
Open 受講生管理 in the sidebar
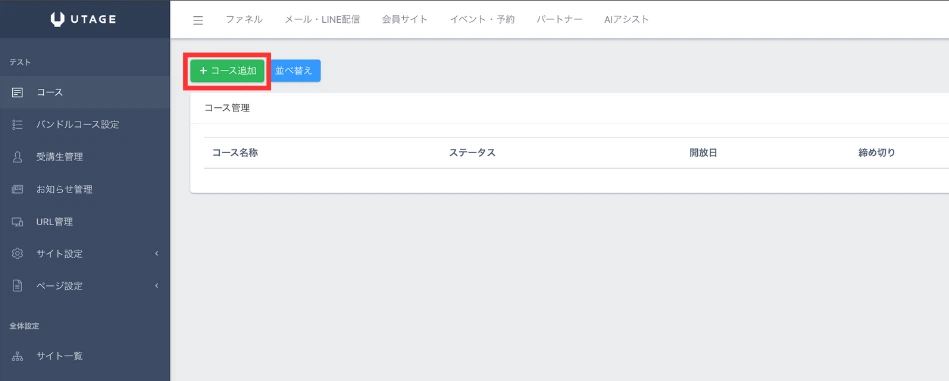[85, 157]
